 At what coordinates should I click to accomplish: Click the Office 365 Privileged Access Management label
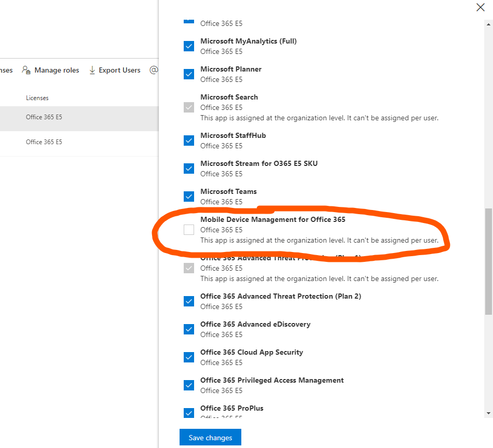(x=272, y=380)
